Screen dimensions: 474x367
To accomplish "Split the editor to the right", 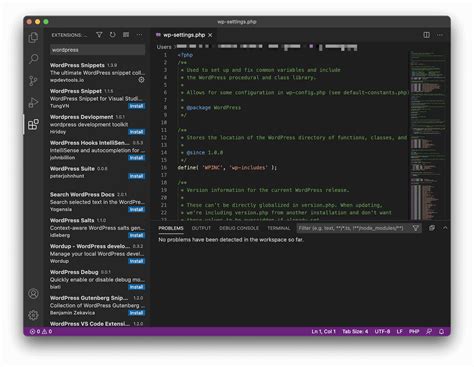I will (x=426, y=35).
